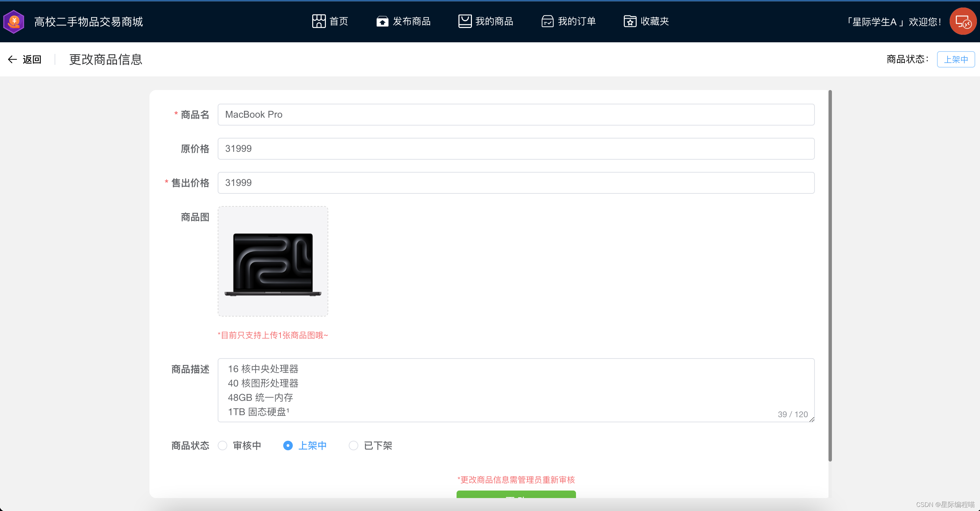The width and height of the screenshot is (980, 511).
Task: Click the green submit button at bottom
Action: click(516, 498)
